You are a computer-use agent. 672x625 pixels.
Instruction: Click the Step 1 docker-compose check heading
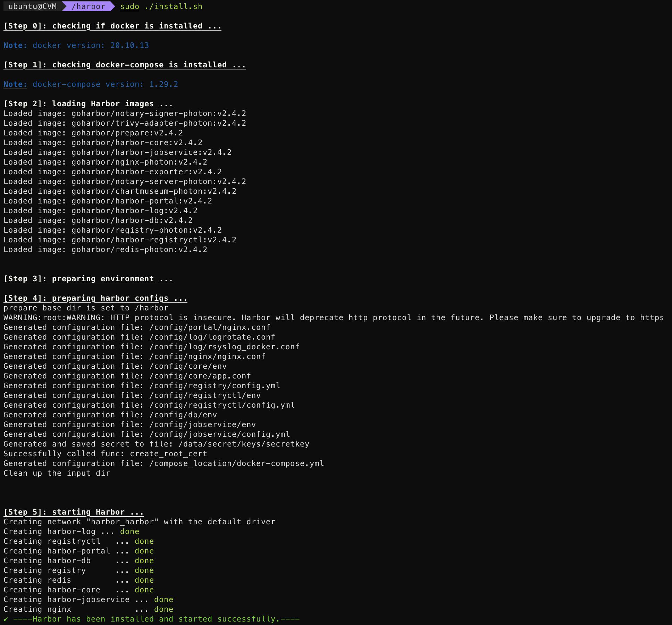click(x=125, y=65)
